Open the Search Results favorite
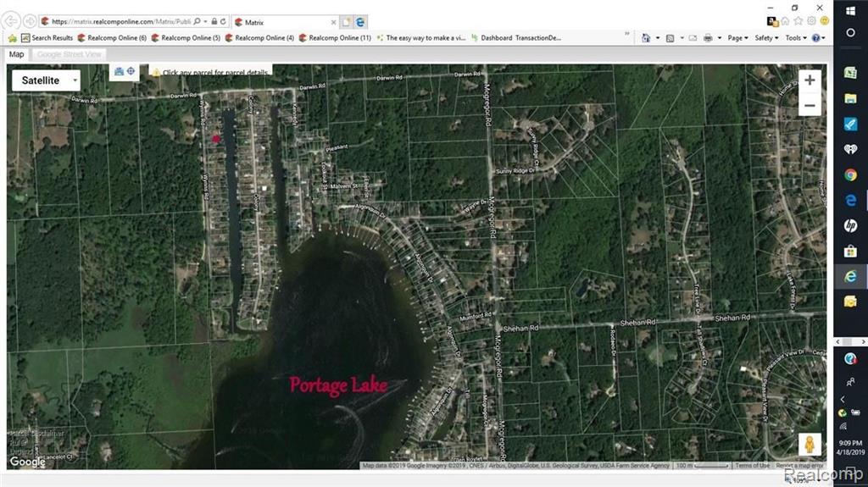 [47, 38]
